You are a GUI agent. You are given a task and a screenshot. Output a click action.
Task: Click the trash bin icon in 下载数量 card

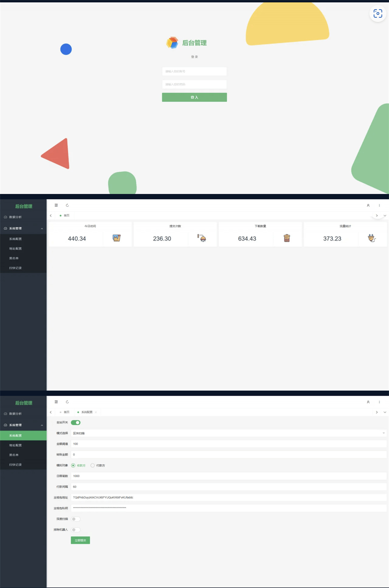(x=287, y=238)
